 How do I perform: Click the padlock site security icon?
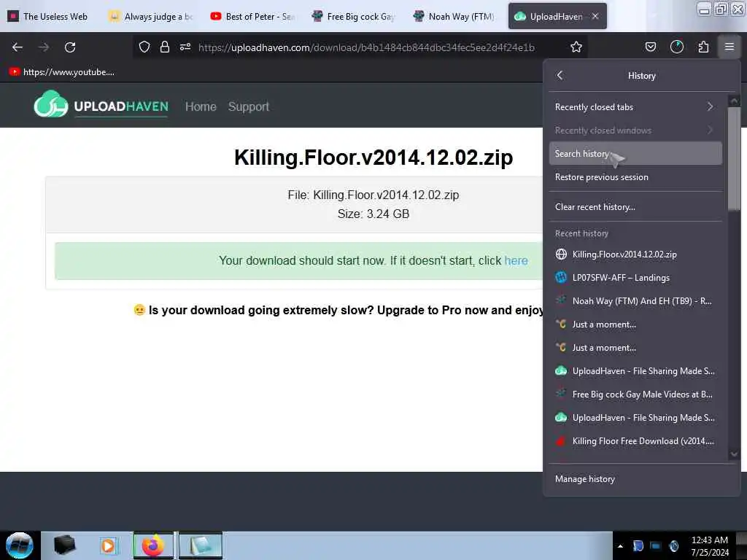[165, 47]
